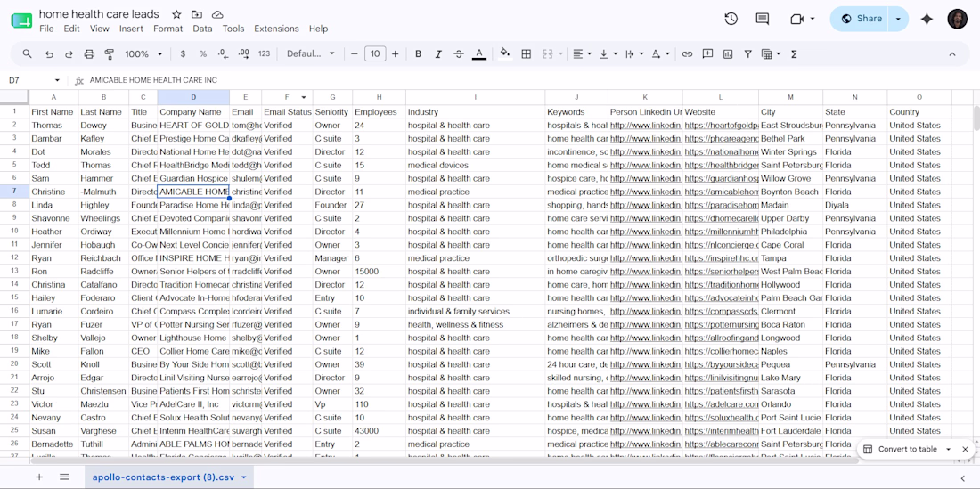980x489 pixels.
Task: Insert a chart
Action: click(x=728, y=54)
